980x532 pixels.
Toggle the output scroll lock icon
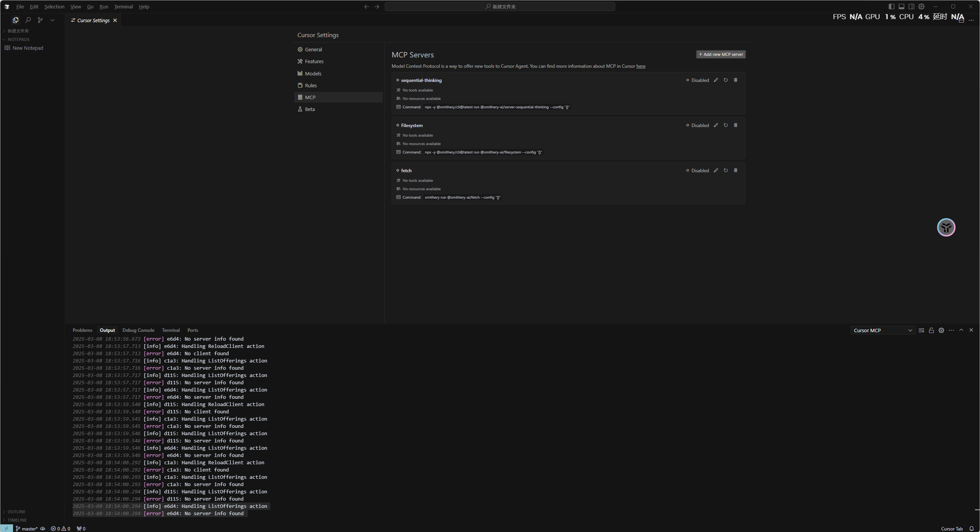point(931,330)
